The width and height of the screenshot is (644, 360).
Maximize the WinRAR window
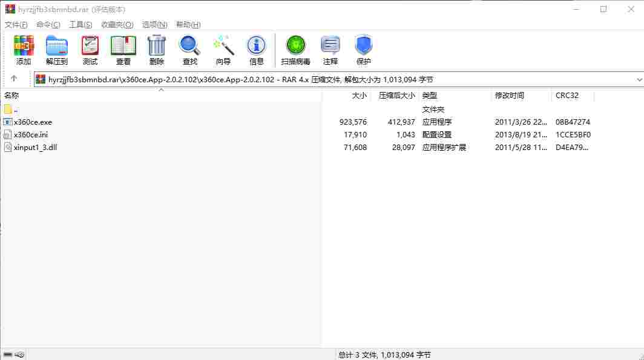coord(603,9)
